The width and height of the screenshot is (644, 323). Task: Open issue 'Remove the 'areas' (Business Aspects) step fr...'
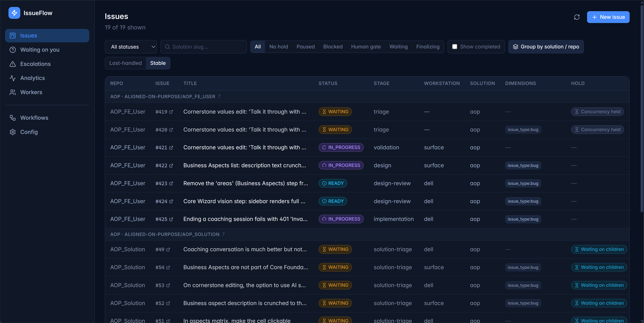click(x=246, y=183)
